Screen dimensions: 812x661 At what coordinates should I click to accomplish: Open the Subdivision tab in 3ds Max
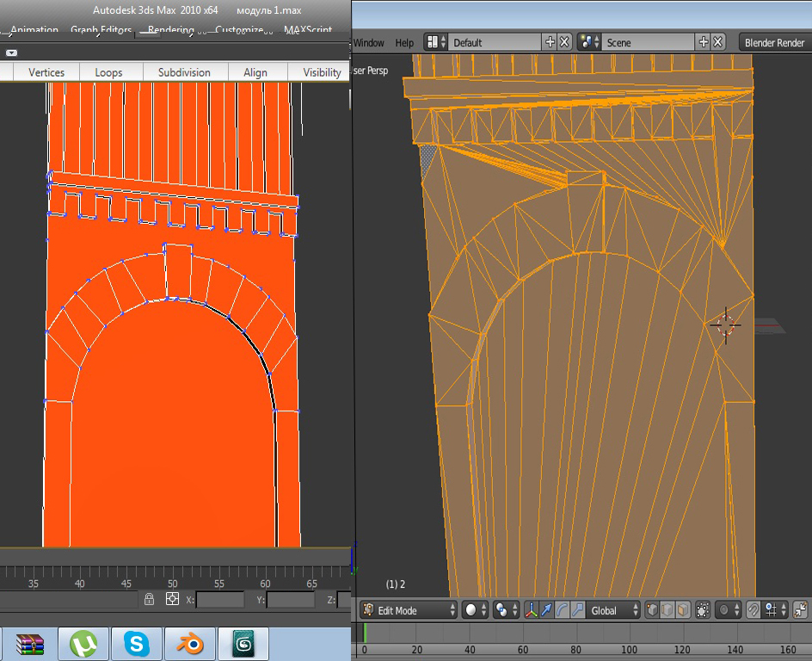(x=184, y=72)
